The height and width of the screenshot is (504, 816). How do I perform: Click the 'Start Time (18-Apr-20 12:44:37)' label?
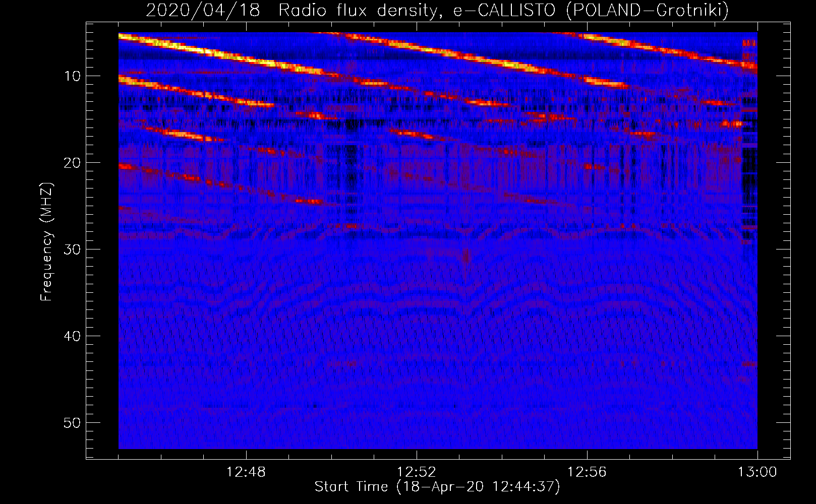437,487
